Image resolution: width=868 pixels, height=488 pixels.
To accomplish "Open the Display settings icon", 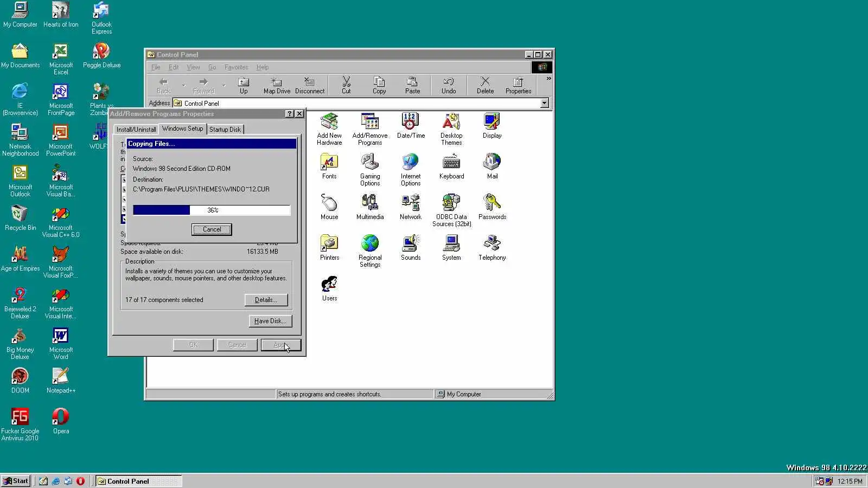I will pos(492,126).
